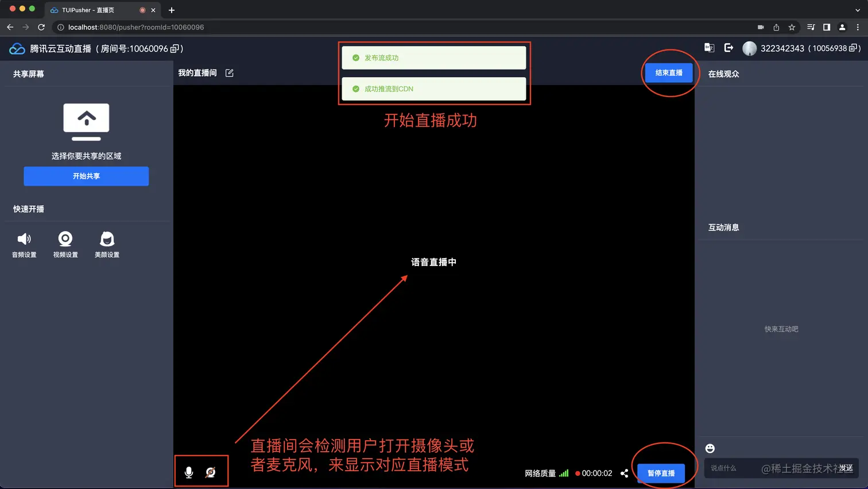
Task: Edit the live room name icon
Action: pos(230,73)
